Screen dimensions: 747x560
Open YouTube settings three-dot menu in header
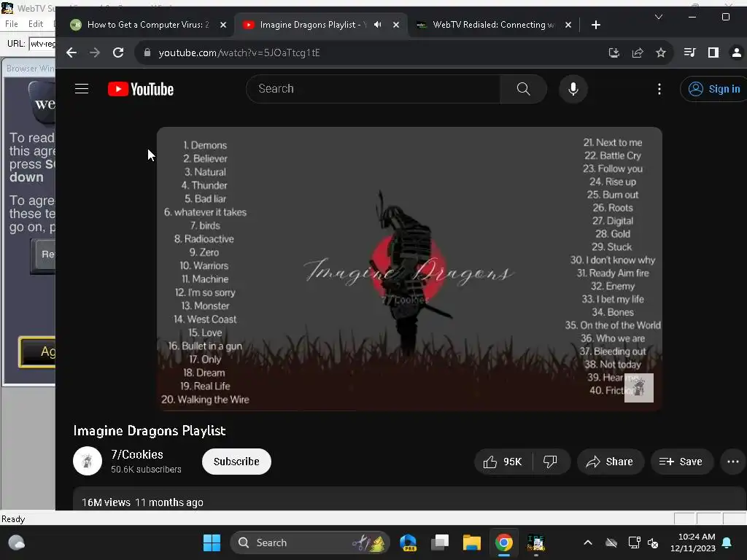coord(659,89)
